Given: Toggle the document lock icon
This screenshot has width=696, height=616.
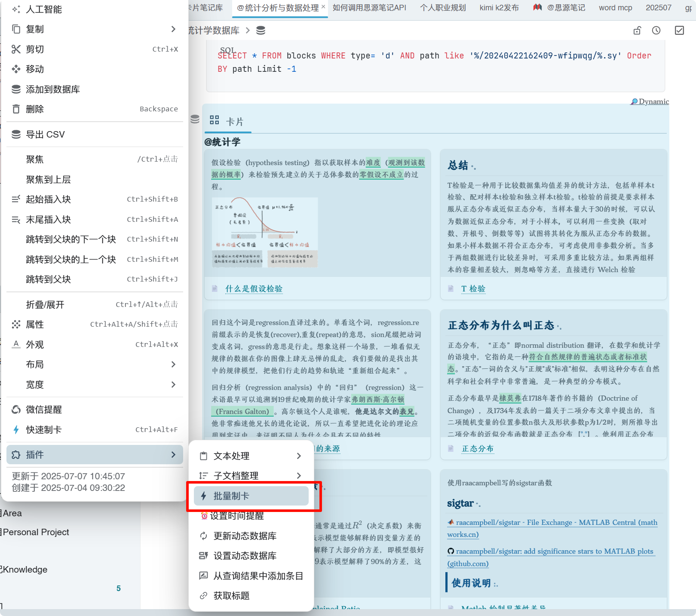Looking at the screenshot, I should point(637,31).
